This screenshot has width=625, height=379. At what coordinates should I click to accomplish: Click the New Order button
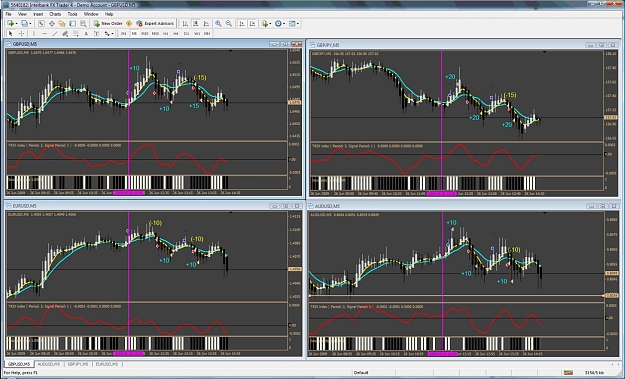[x=108, y=24]
